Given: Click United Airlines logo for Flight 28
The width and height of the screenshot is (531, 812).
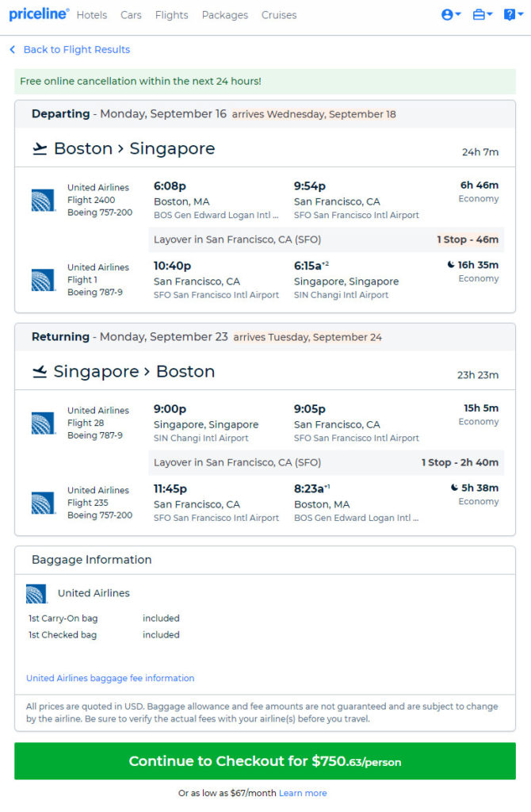Looking at the screenshot, I should coord(42,423).
